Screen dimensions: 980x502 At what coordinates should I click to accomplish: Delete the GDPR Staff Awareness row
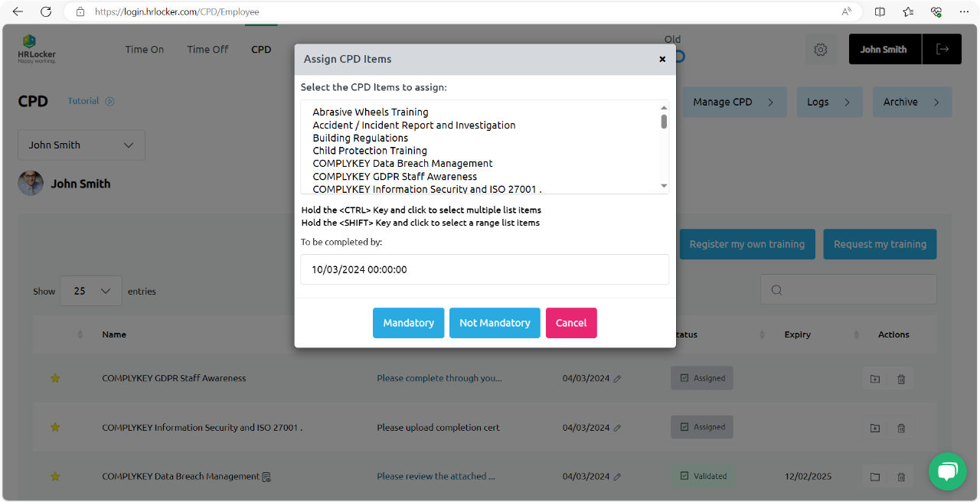[901, 379]
